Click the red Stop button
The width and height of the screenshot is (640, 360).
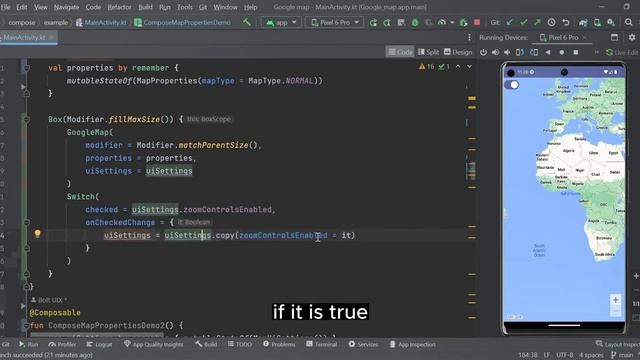tap(477, 22)
